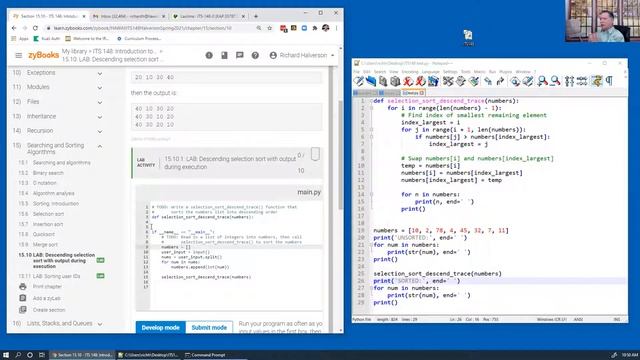Toggle Show All Characters pilcrow icon
The width and height of the screenshot is (640, 360).
tap(609, 81)
